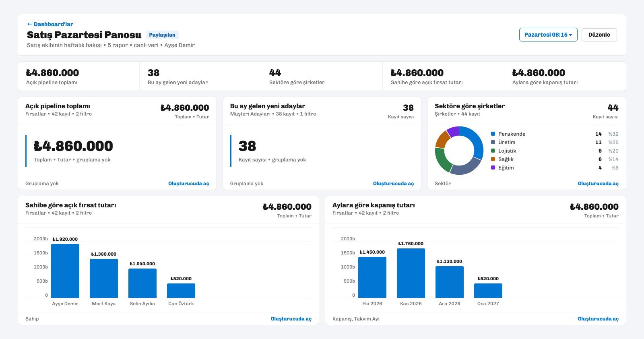Click the Lojistik legend label

click(x=507, y=151)
